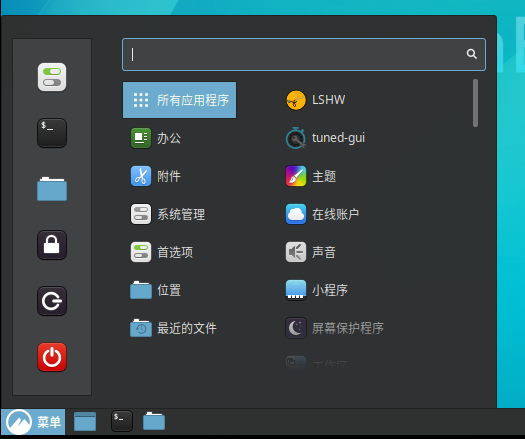The height and width of the screenshot is (439, 525).
Task: Launch the tuned-gui application
Action: pos(325,138)
